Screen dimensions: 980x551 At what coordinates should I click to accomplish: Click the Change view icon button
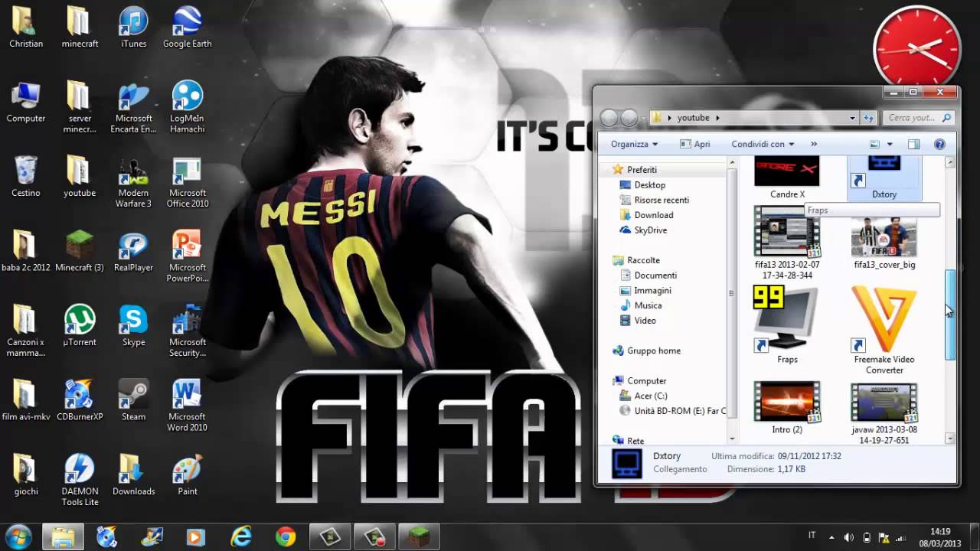875,144
